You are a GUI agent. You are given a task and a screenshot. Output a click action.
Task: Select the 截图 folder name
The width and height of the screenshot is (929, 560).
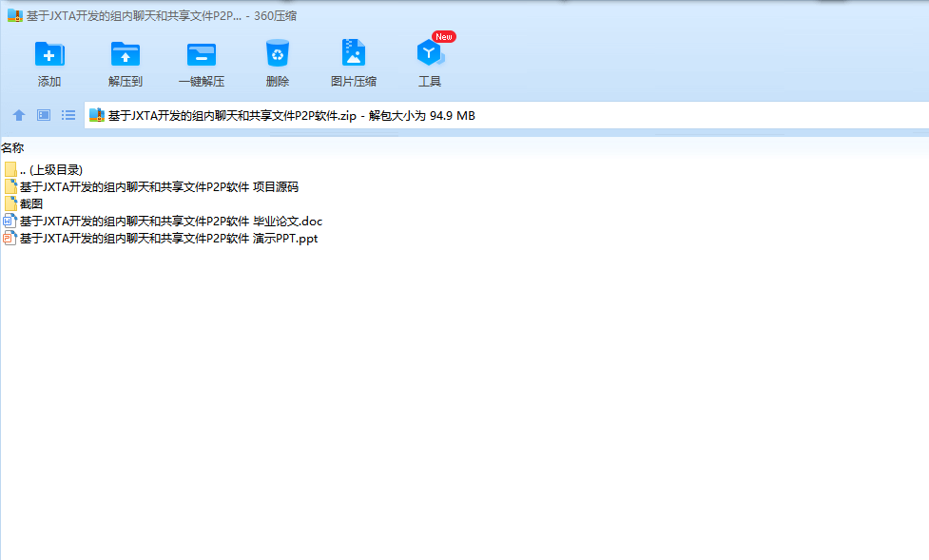pyautogui.click(x=30, y=203)
